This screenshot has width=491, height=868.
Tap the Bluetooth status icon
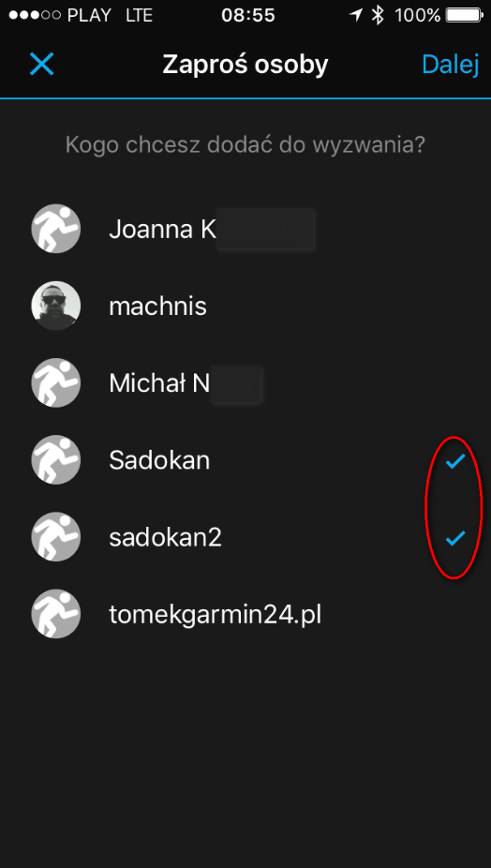(378, 15)
